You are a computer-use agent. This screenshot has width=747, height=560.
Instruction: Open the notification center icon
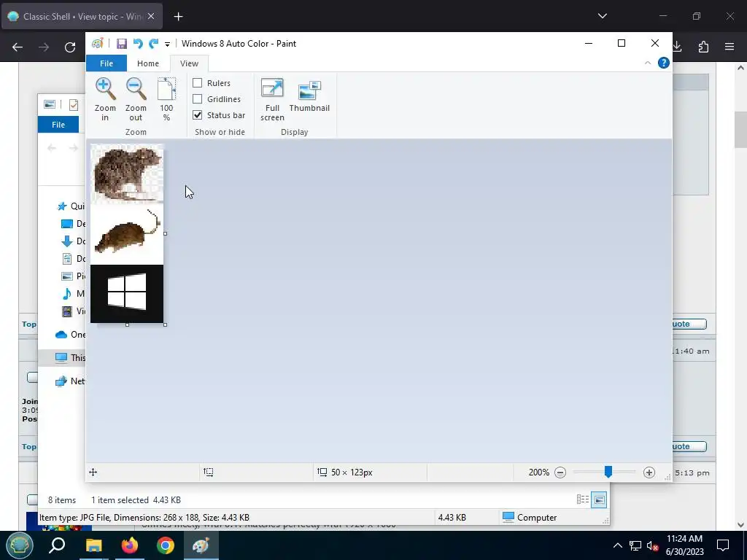pyautogui.click(x=723, y=545)
